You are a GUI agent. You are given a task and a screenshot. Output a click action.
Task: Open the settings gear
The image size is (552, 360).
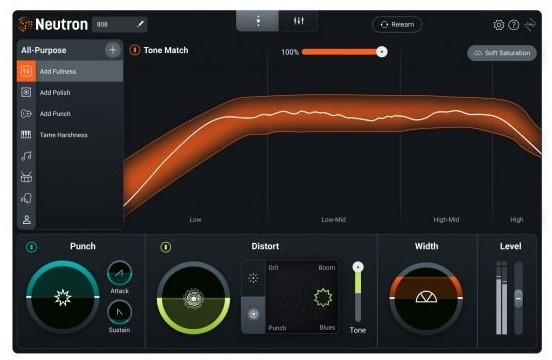coord(498,25)
